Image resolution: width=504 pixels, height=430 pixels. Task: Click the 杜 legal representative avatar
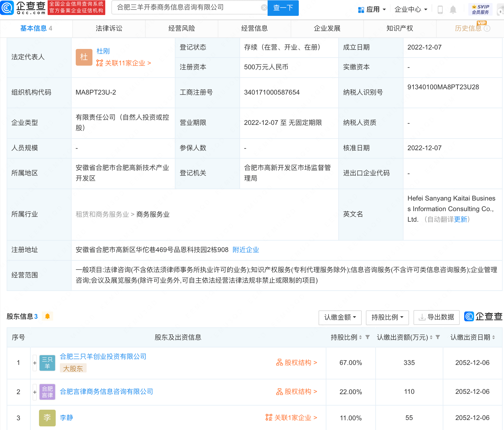point(84,57)
